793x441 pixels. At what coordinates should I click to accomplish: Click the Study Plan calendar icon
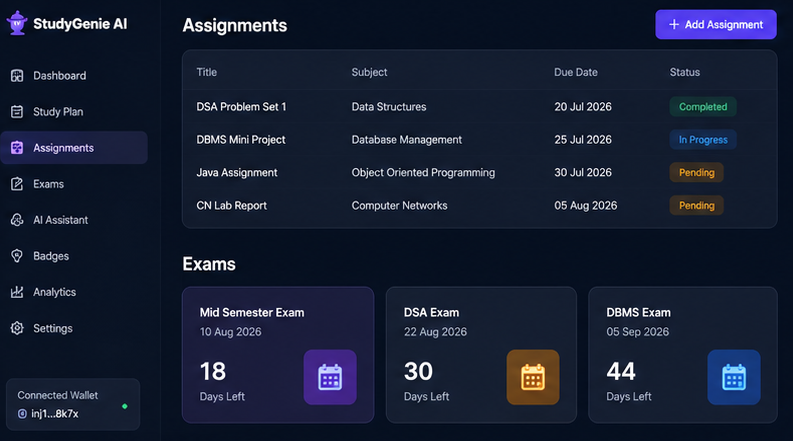[x=17, y=112]
